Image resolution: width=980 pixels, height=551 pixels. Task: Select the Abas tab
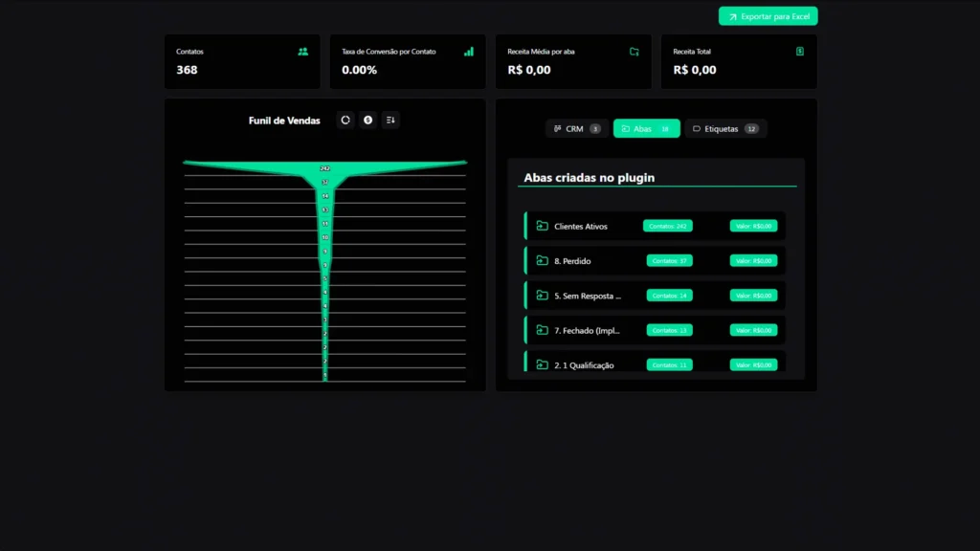[x=646, y=129]
